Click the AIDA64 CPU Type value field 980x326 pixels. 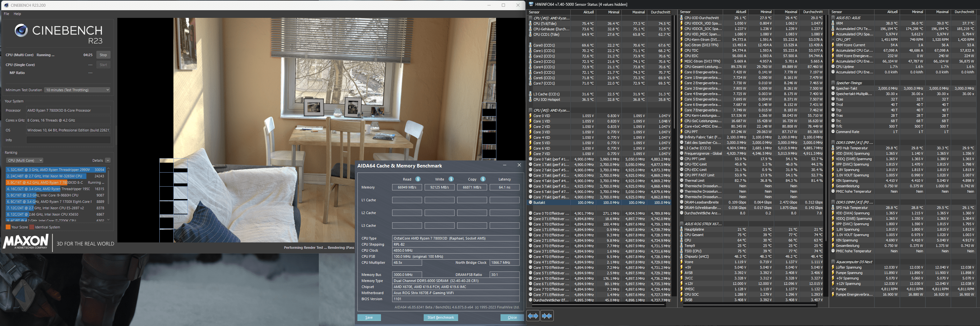456,238
